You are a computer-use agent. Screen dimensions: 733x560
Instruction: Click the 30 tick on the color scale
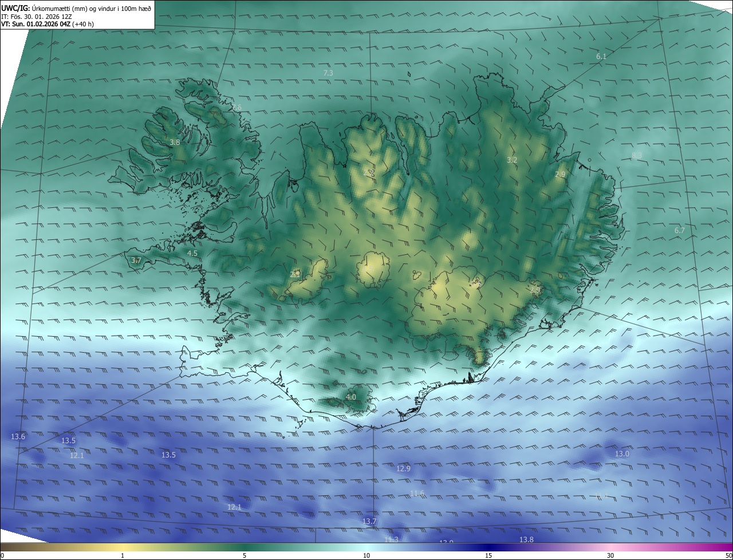[610, 555]
